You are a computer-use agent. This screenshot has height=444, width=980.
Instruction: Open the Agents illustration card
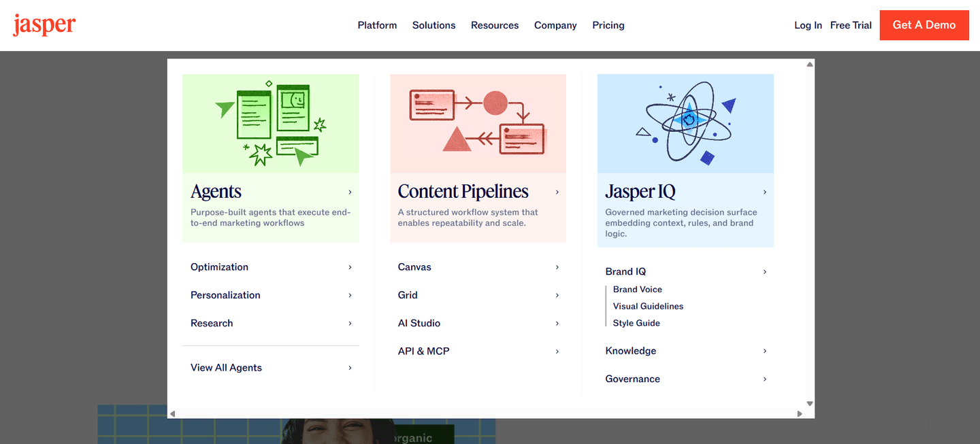[271, 124]
